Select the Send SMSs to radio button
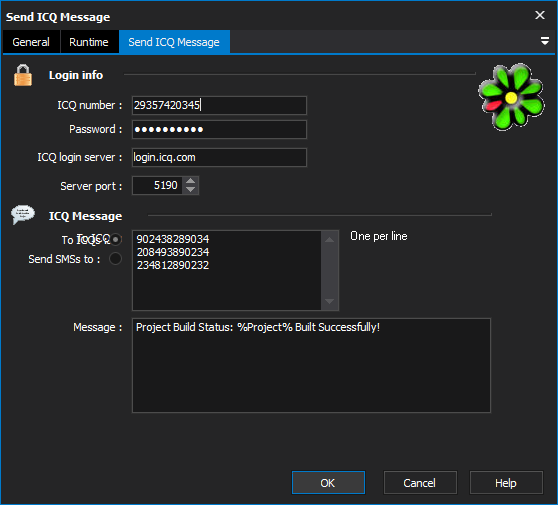This screenshot has height=505, width=558. (x=115, y=259)
